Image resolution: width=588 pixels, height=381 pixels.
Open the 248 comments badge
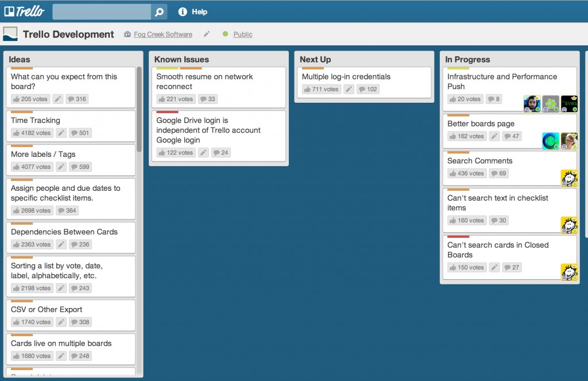click(x=80, y=356)
